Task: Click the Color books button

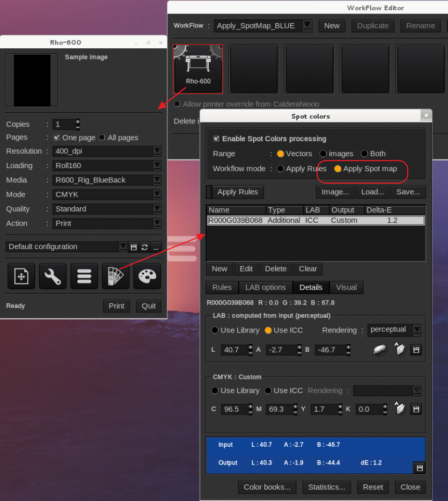Action: click(x=267, y=487)
